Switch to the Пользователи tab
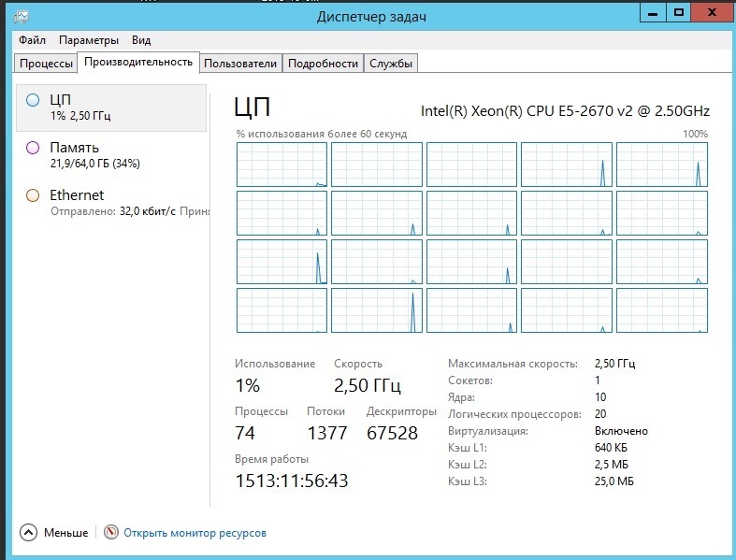Viewport: 736px width, 560px height. click(240, 64)
